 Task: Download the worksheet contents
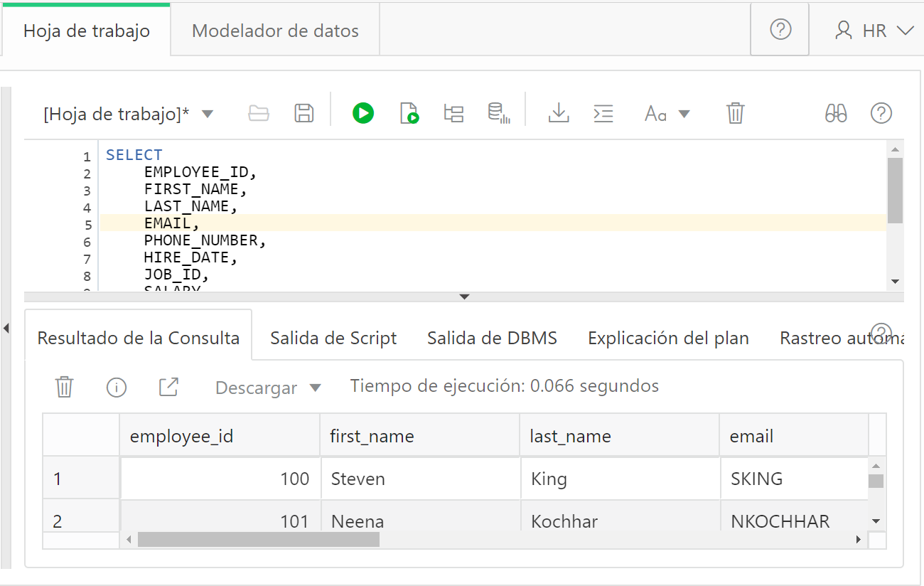[559, 113]
